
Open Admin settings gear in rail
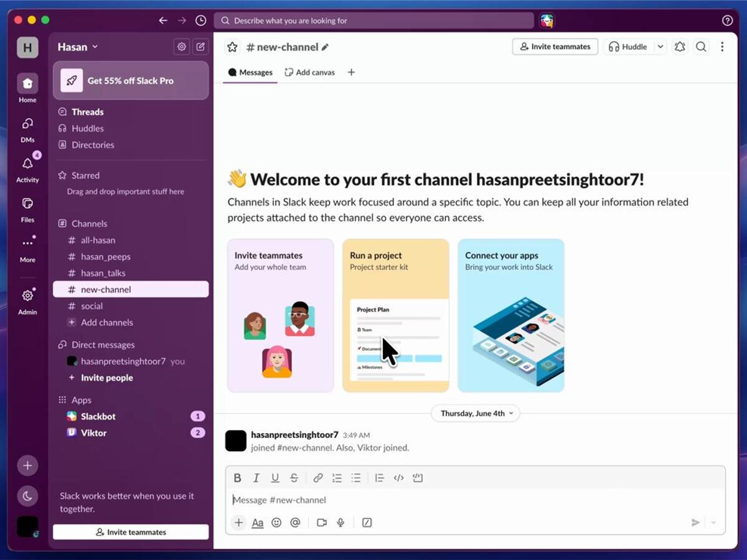27,296
